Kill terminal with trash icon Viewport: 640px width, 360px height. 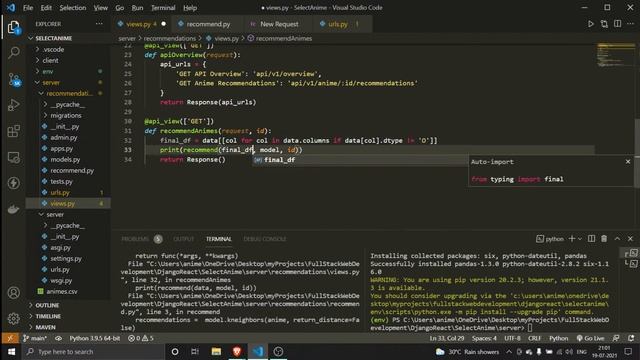point(604,239)
